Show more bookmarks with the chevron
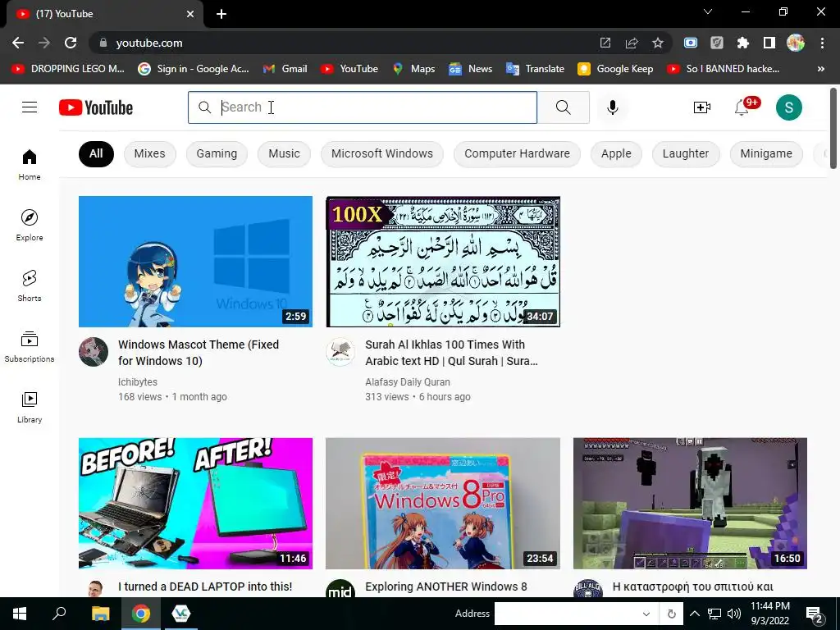The width and height of the screenshot is (840, 630). click(820, 69)
